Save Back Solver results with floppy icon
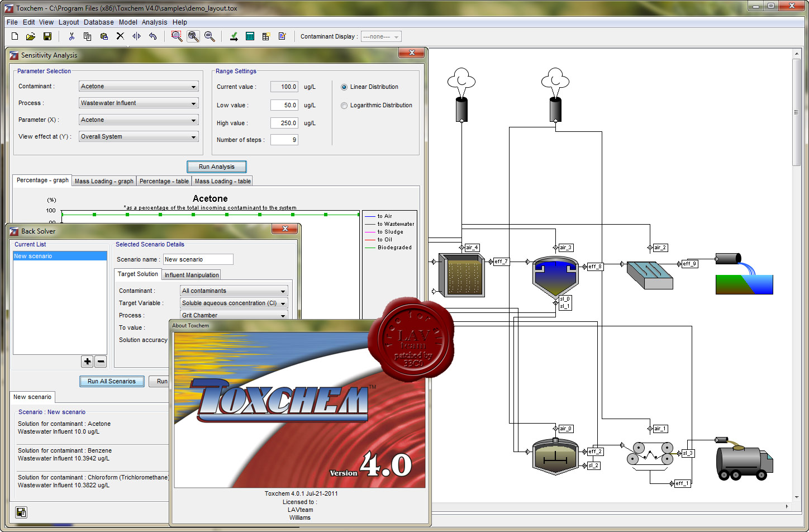 coord(21,512)
